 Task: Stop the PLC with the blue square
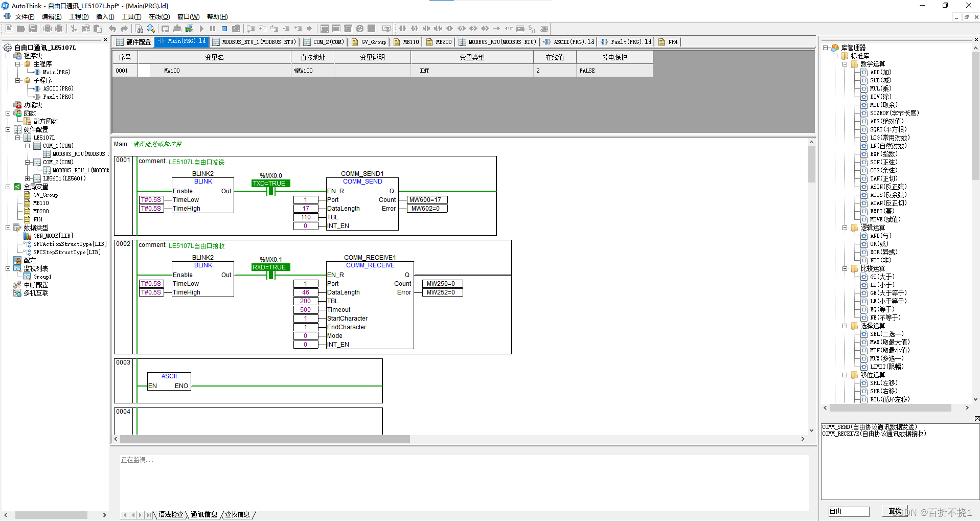[x=224, y=29]
